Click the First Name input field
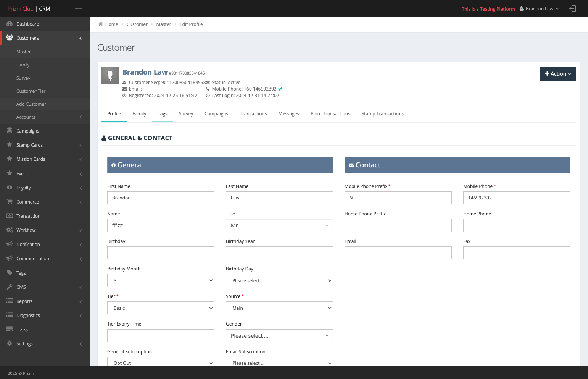Image resolution: width=588 pixels, height=379 pixels. coord(161,198)
